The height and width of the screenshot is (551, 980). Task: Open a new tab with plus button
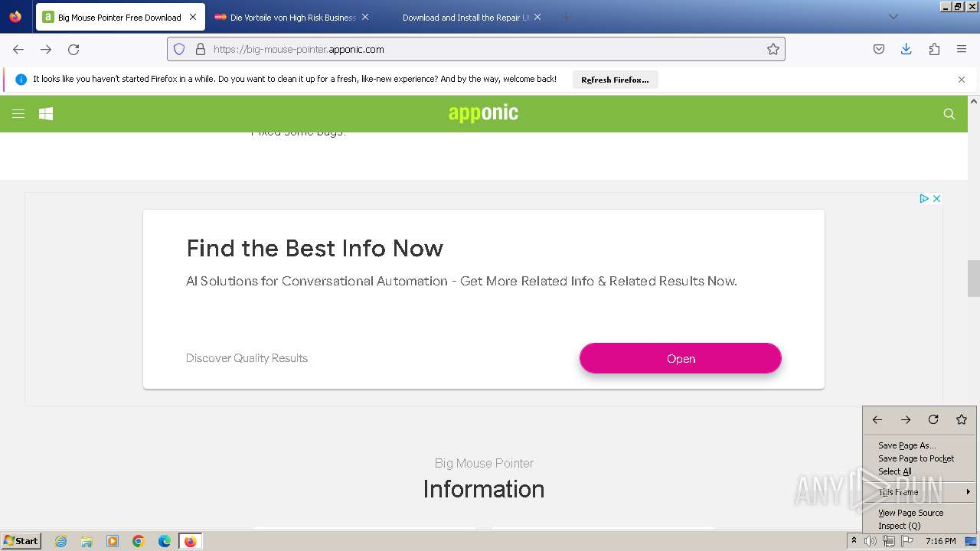(567, 17)
